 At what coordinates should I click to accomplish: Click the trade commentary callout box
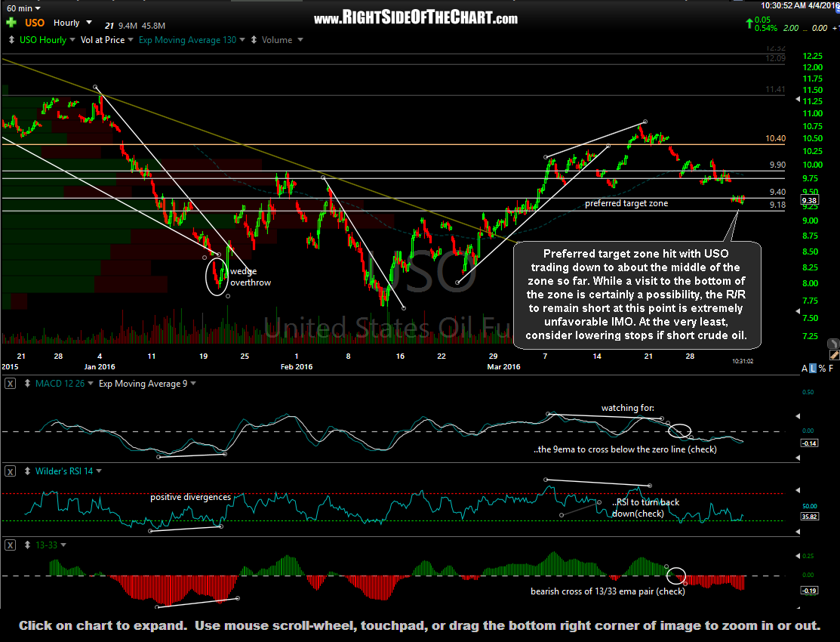636,294
